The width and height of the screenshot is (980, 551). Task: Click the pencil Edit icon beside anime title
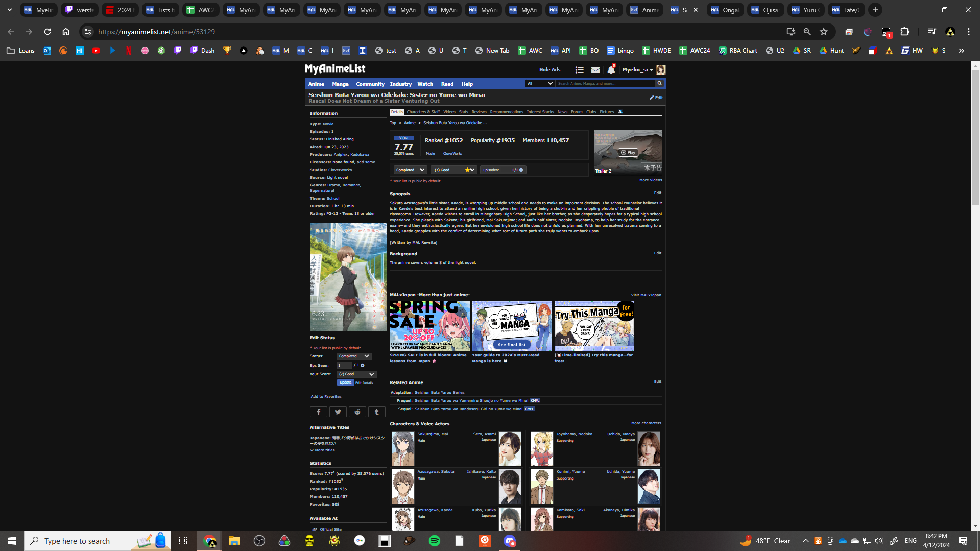[656, 98]
